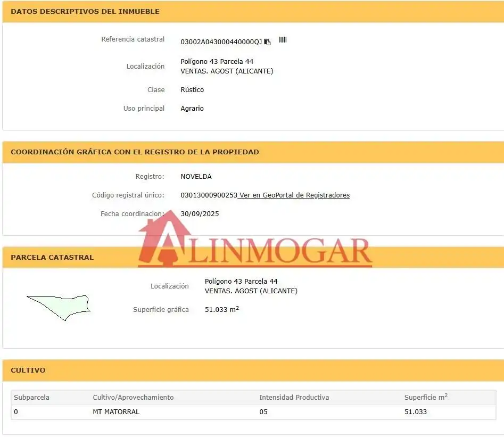Click the Referencia catastral label

tap(133, 39)
